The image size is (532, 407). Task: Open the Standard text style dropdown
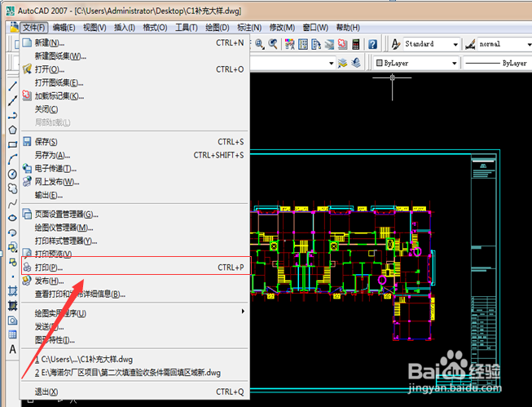click(x=432, y=44)
